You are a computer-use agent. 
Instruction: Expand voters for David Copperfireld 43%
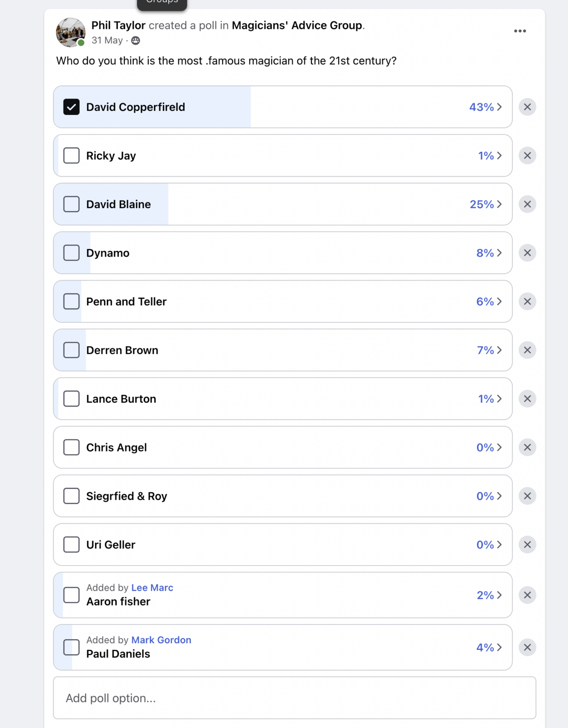pos(485,107)
